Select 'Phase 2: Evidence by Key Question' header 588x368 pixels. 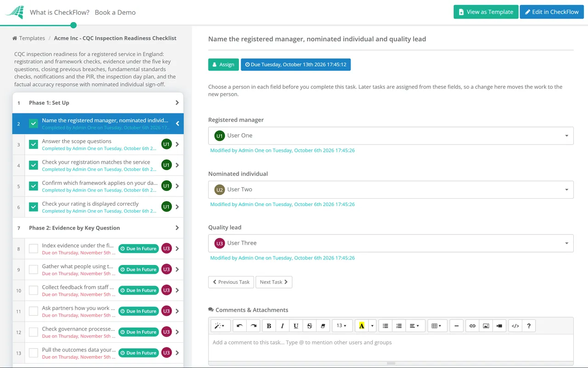98,228
